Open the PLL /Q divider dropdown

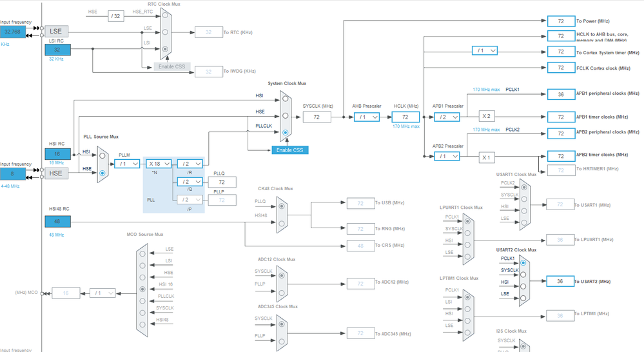(x=190, y=182)
